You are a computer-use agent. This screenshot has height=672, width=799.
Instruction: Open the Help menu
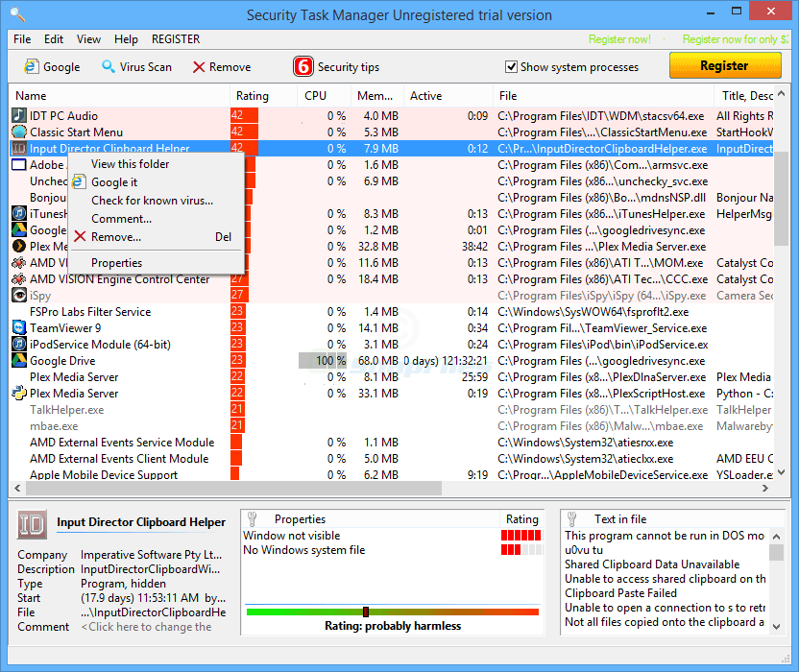point(126,39)
